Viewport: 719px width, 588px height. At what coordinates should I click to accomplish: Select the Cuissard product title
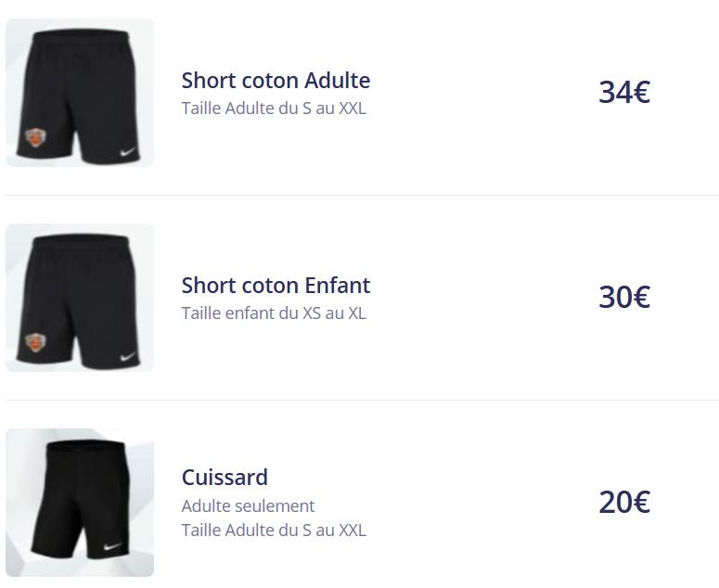(x=225, y=477)
